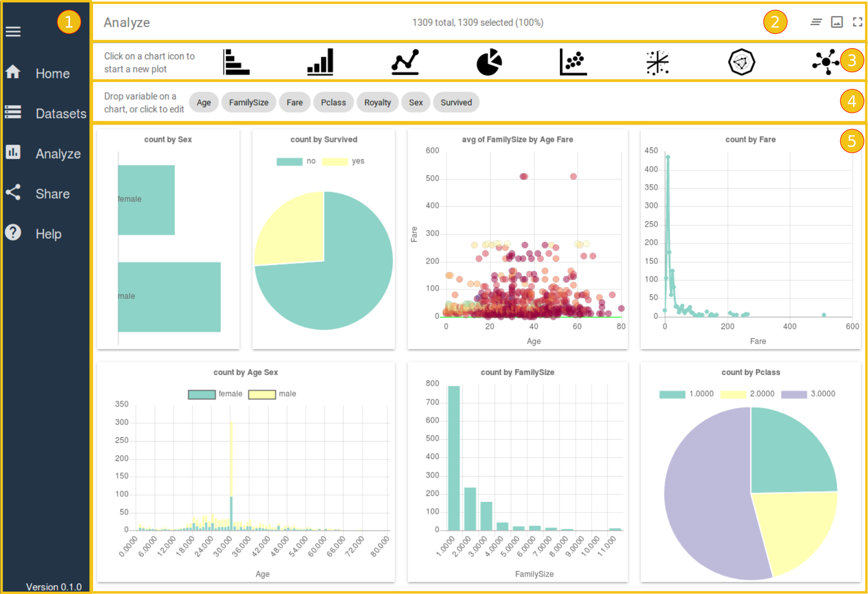Screen dimensions: 868x594
Task: Click the 'count by Pclass' chart title
Action: [751, 373]
